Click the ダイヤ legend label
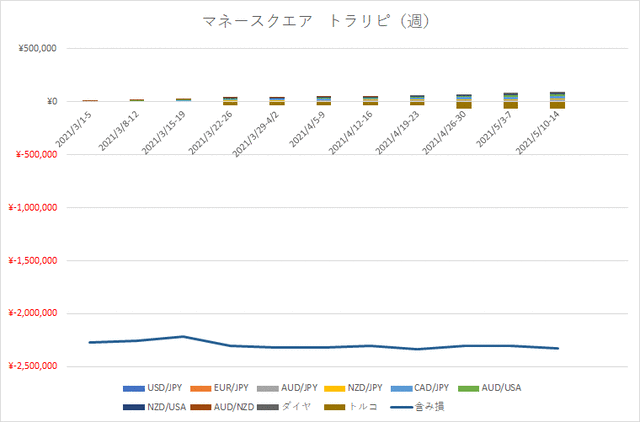This screenshot has width=640, height=422. tap(296, 406)
